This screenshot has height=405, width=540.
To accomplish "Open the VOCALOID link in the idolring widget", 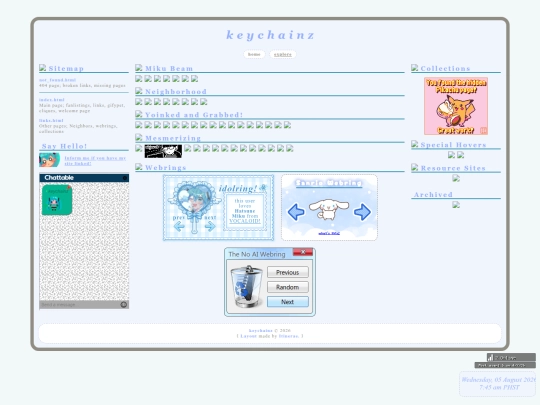I will point(245,221).
